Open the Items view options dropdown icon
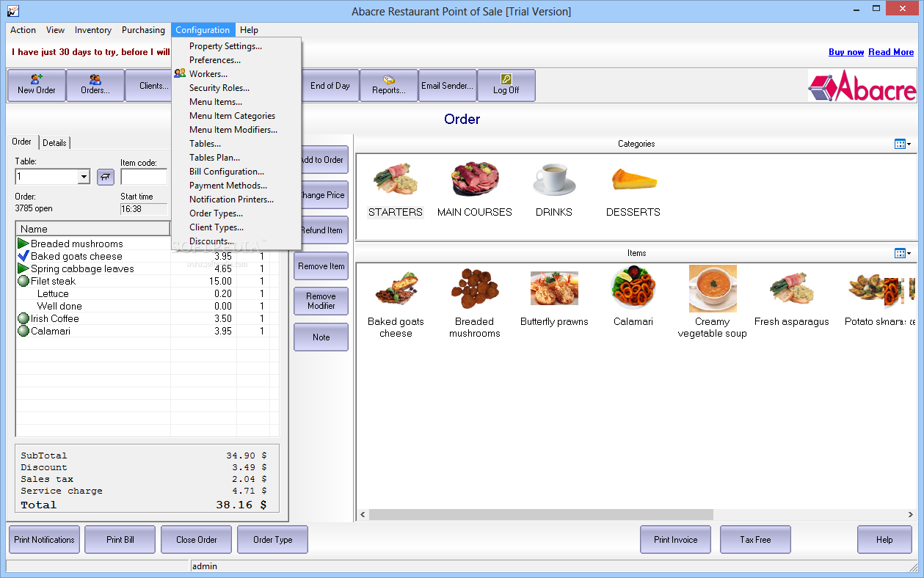The height and width of the screenshot is (578, 924). (903, 253)
